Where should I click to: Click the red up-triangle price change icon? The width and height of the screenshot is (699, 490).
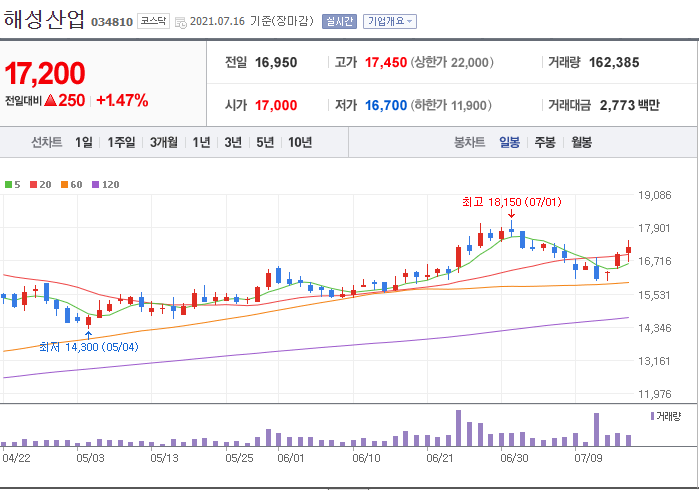[50, 100]
